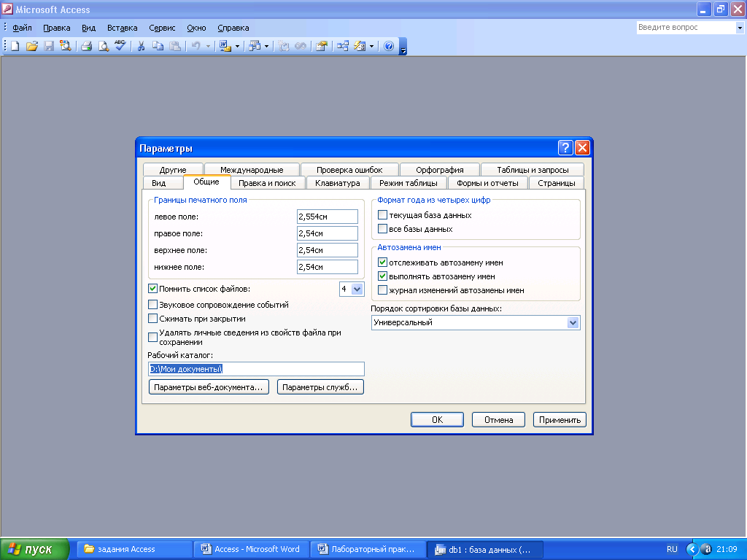This screenshot has height=560, width=747.
Task: Click the Paste clipboard icon
Action: click(x=175, y=46)
